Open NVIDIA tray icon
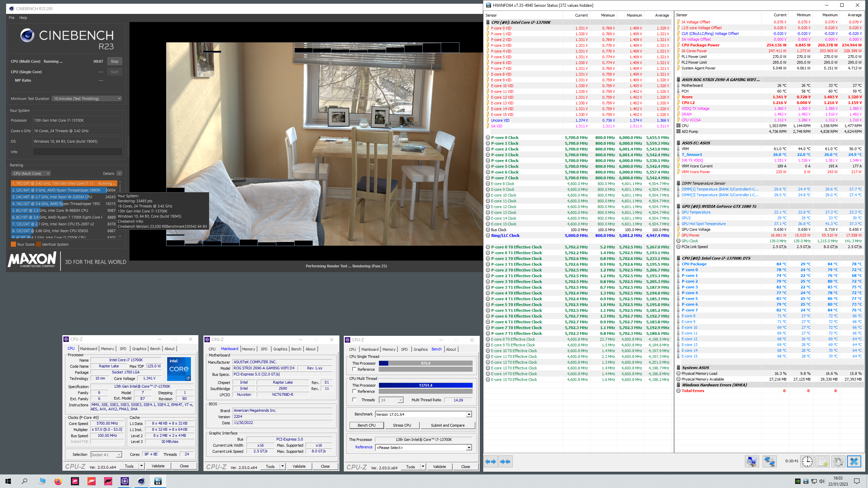Viewport: 868px width, 488px height. [798, 481]
